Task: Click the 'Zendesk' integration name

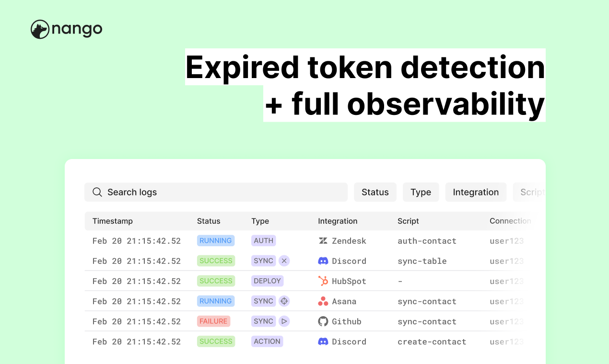Action: (349, 241)
